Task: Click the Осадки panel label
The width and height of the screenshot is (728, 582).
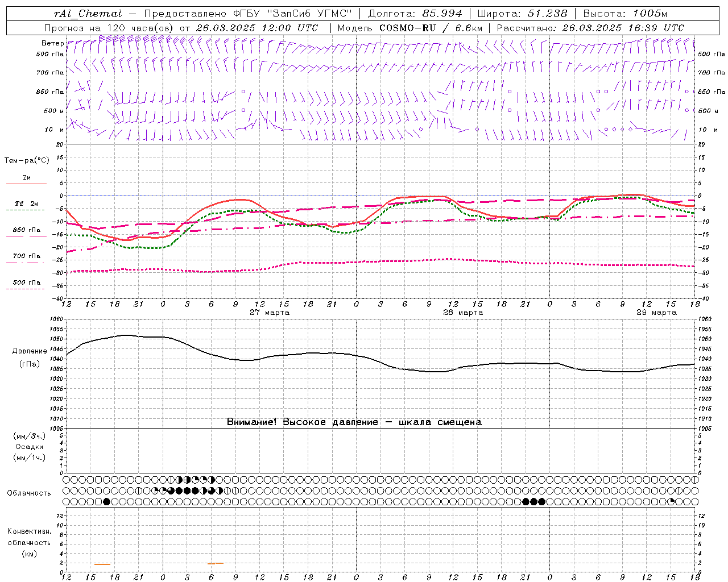Action: coord(30,447)
